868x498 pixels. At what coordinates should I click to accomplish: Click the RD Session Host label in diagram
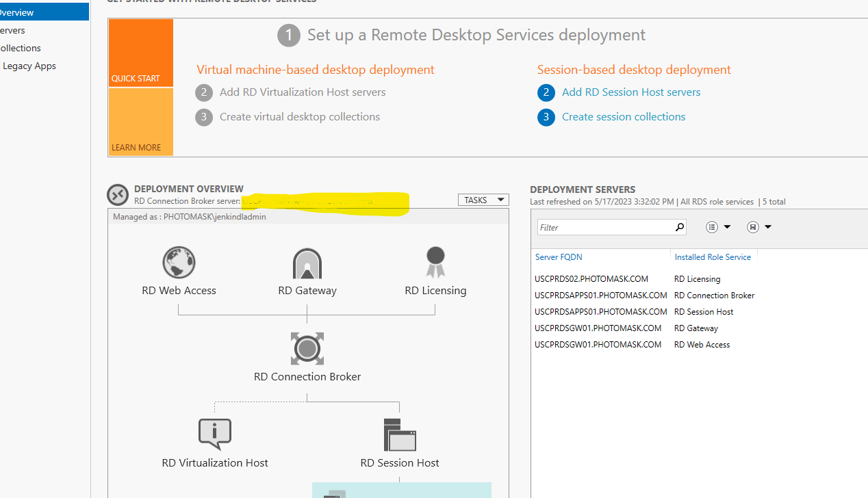point(400,463)
